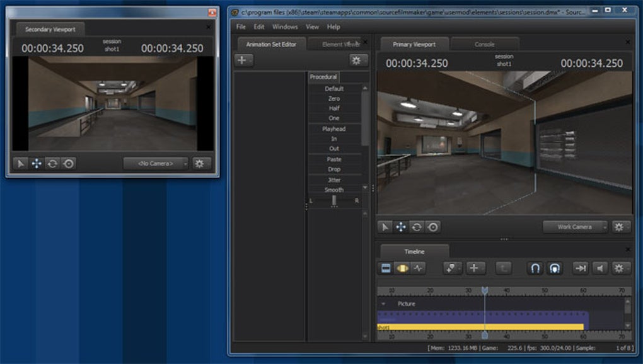Collapse the Picture track group
Viewport: 643px width, 364px height.
(x=383, y=304)
